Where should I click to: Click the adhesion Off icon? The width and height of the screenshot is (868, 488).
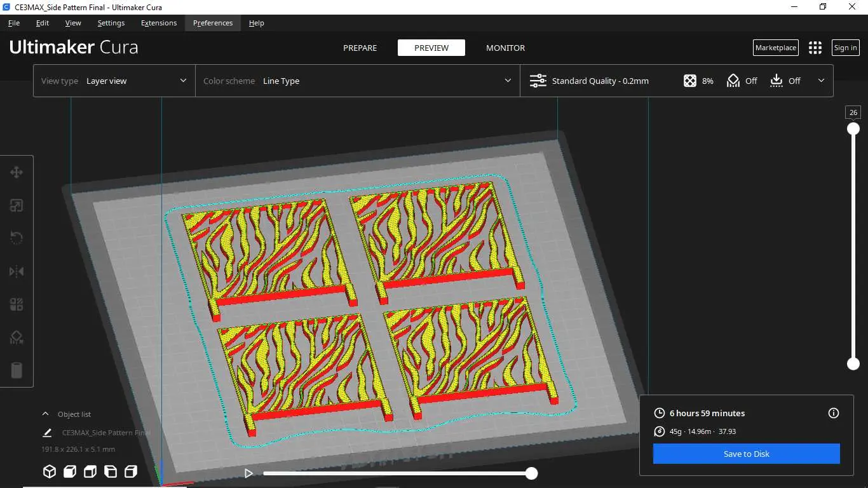(776, 81)
